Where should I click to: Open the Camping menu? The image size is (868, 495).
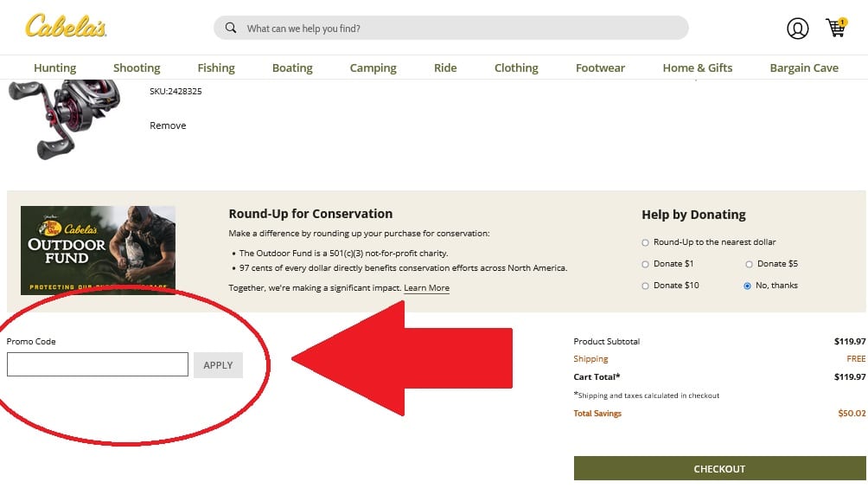click(x=373, y=67)
